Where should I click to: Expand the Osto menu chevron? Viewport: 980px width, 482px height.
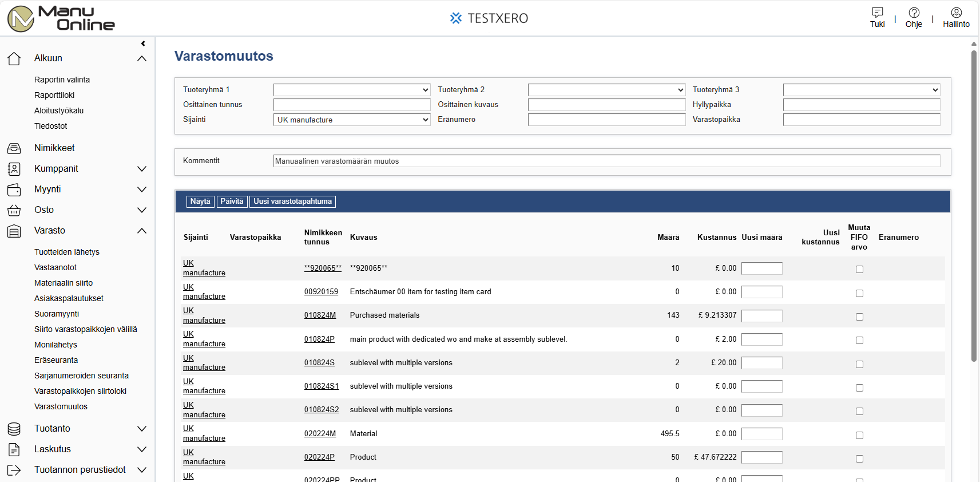pos(142,210)
